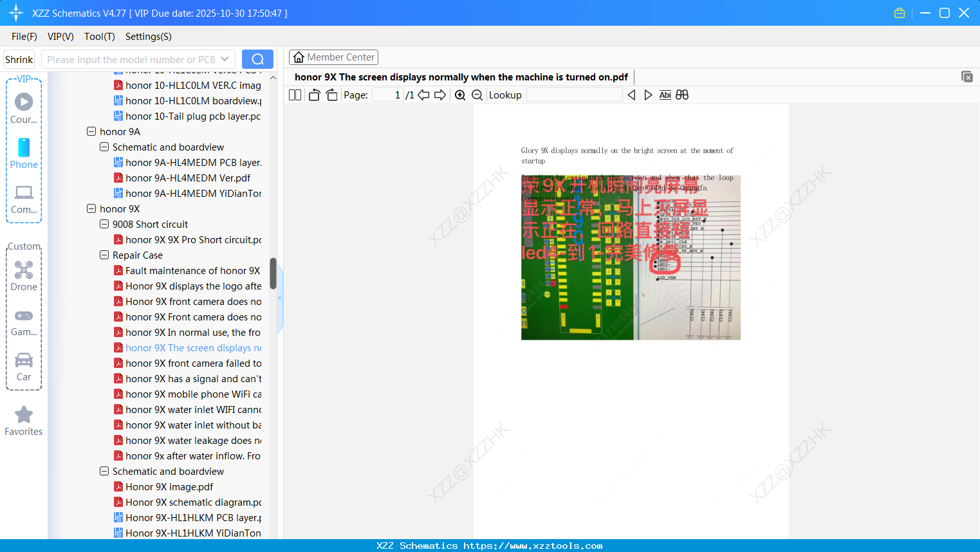Click the Shrink button
This screenshot has width=980, height=552.
(x=19, y=59)
